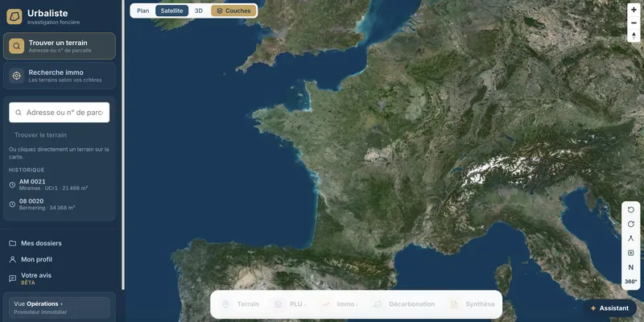Click the Adresse ou n° de parcelle field
This screenshot has height=322, width=644.
click(x=59, y=113)
